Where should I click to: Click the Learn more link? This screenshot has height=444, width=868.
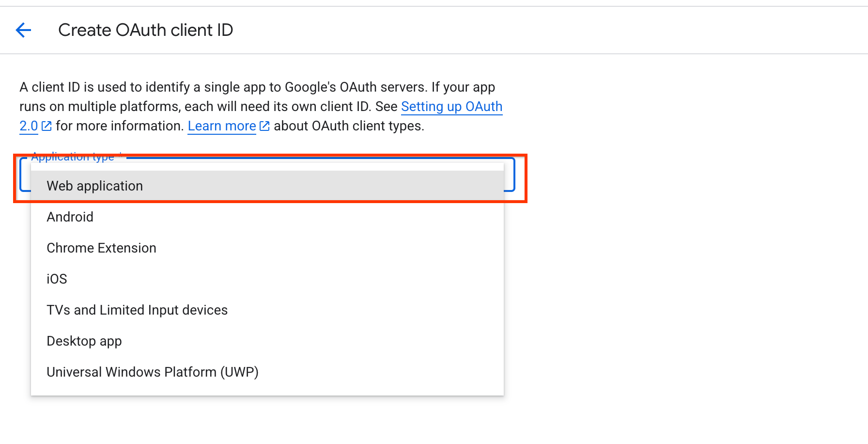pyautogui.click(x=221, y=126)
